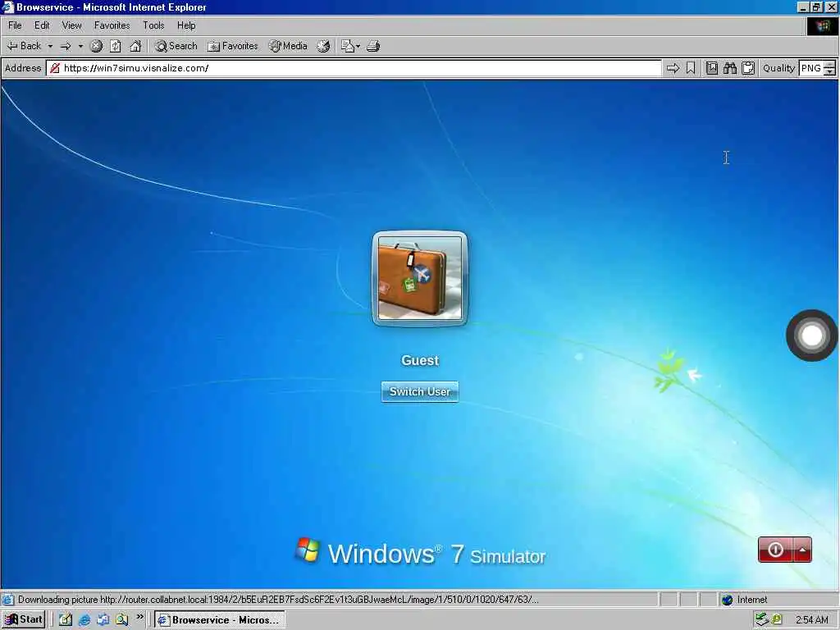840x630 pixels.
Task: Click the 2:54 AM taskbar clock
Action: pyautogui.click(x=812, y=620)
